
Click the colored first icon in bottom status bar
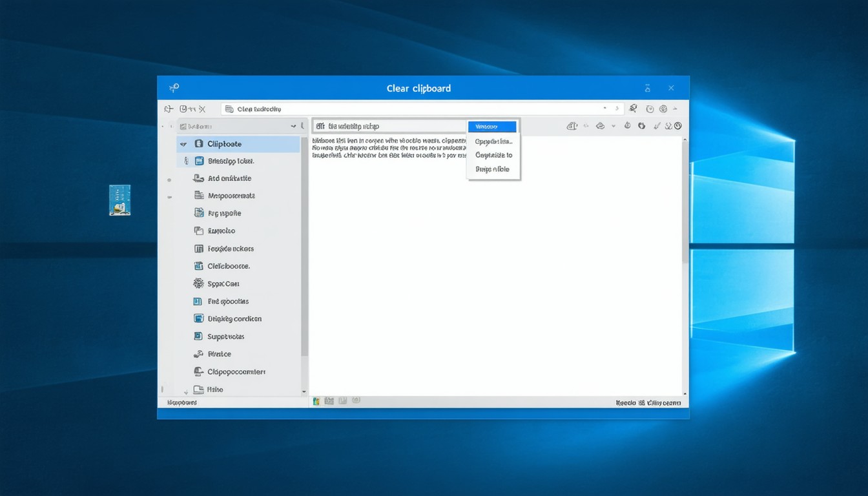(x=316, y=401)
